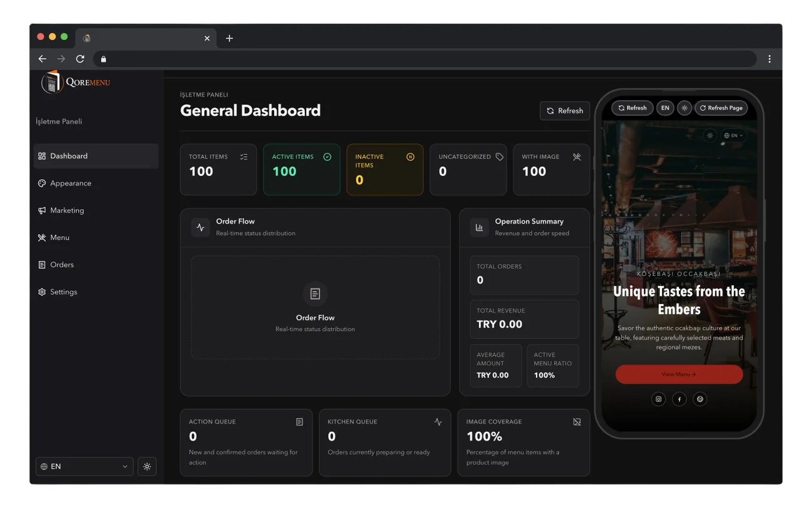Open the EN language dropdown in sidebar

pyautogui.click(x=84, y=466)
